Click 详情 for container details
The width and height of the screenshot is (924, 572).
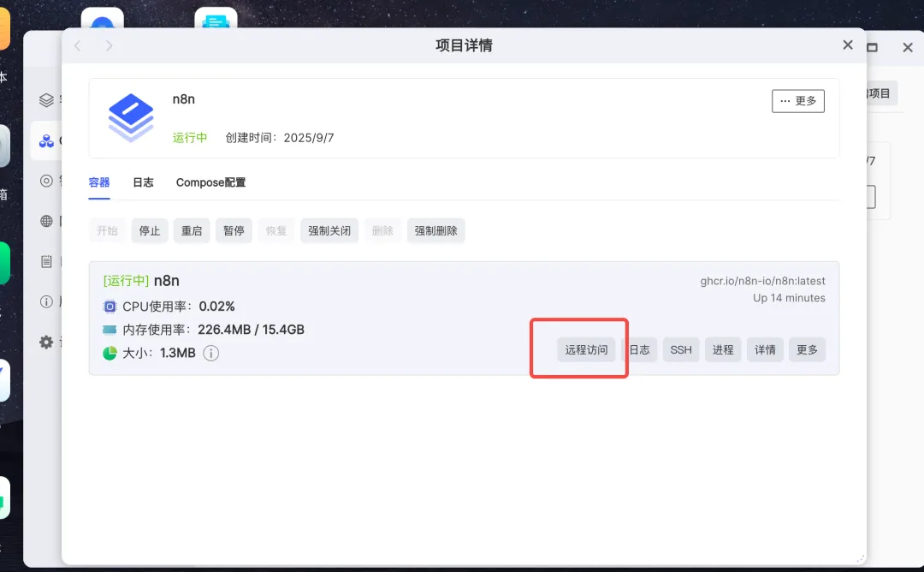[765, 349]
